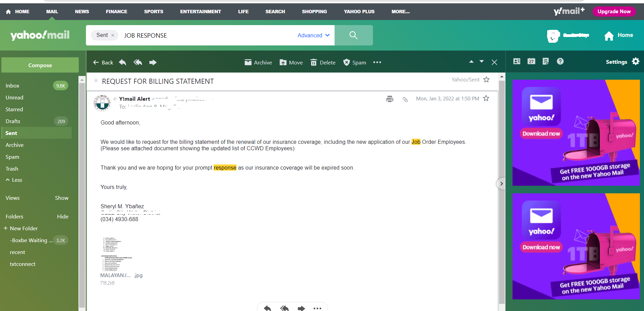
Task: Open the Contacts panel icon
Action: click(517, 61)
